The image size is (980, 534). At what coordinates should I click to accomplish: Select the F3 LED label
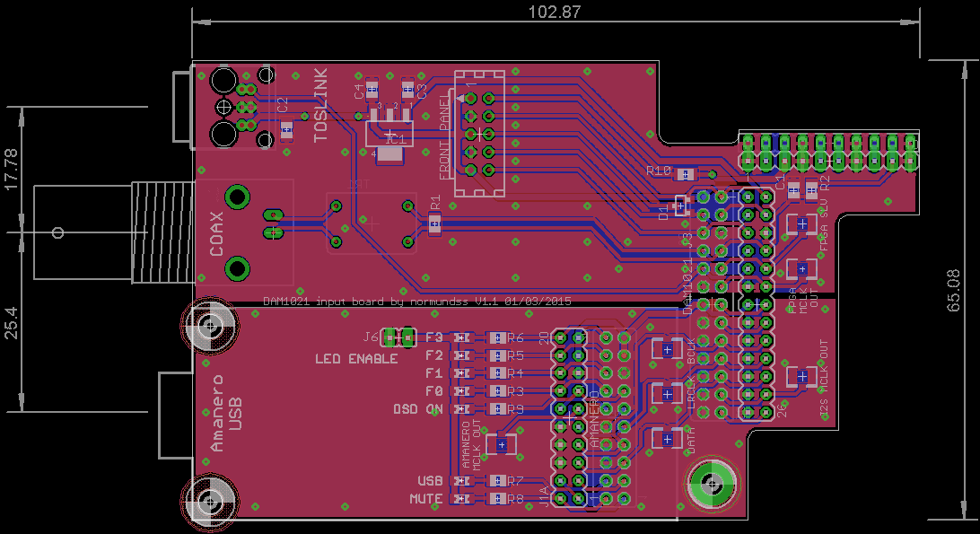click(x=433, y=337)
